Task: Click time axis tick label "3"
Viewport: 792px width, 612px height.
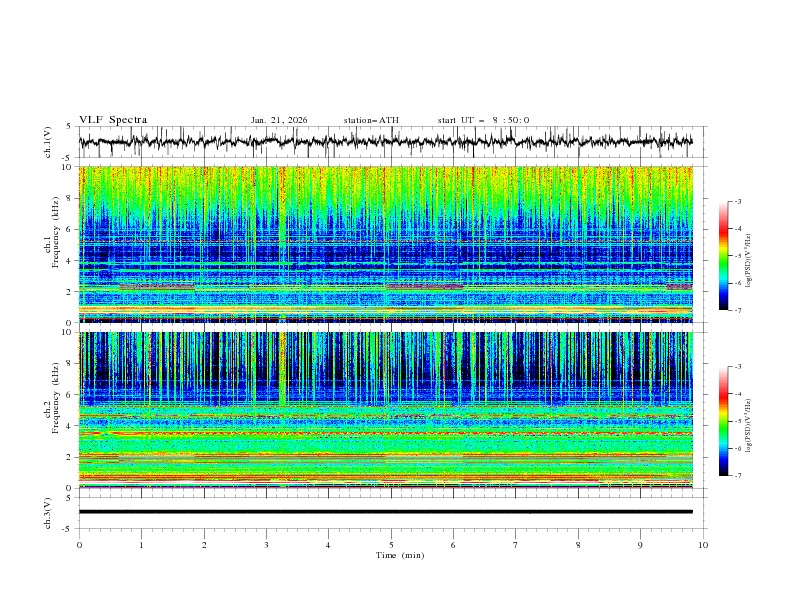Action: [x=266, y=545]
